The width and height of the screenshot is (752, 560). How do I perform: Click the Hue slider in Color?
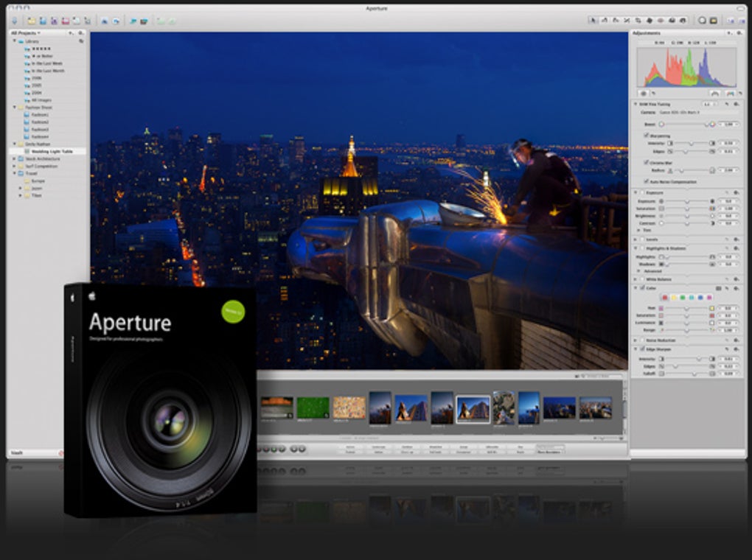687,308
